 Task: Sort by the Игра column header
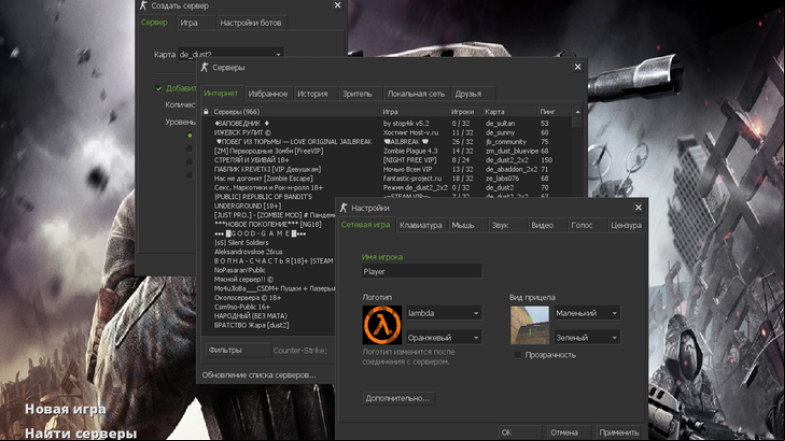point(414,112)
